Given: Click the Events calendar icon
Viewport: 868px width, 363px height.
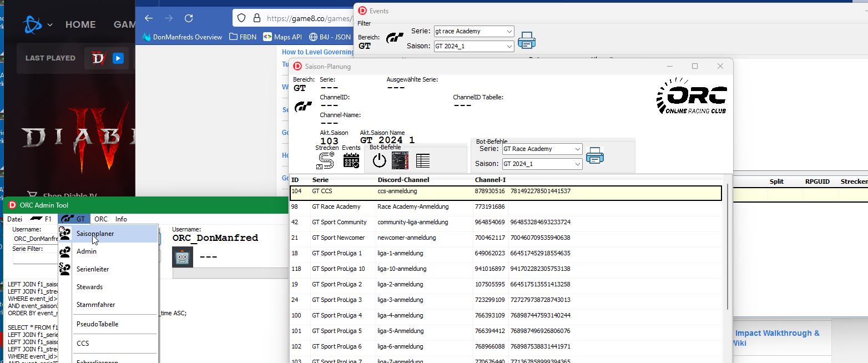Looking at the screenshot, I should click(x=351, y=161).
